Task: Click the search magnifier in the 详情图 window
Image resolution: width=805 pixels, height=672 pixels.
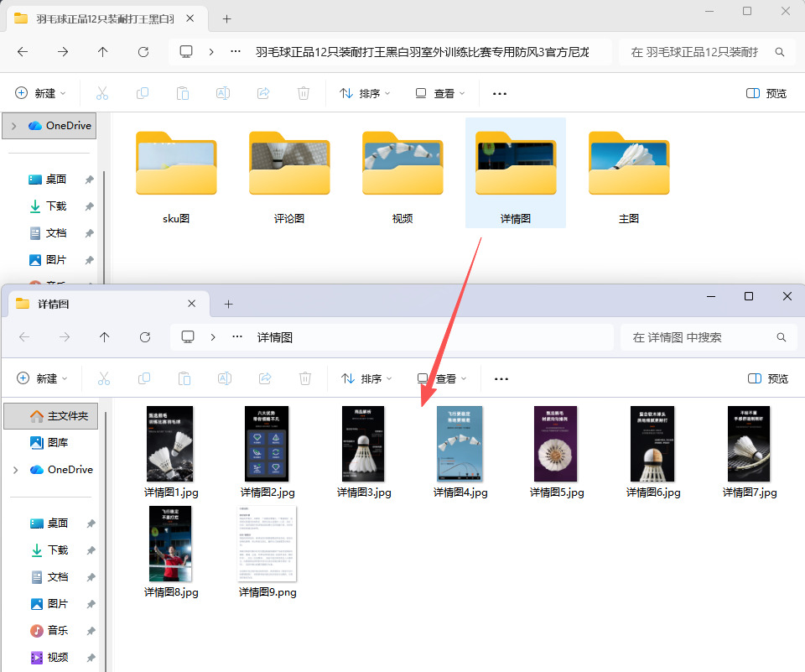Action: [781, 337]
